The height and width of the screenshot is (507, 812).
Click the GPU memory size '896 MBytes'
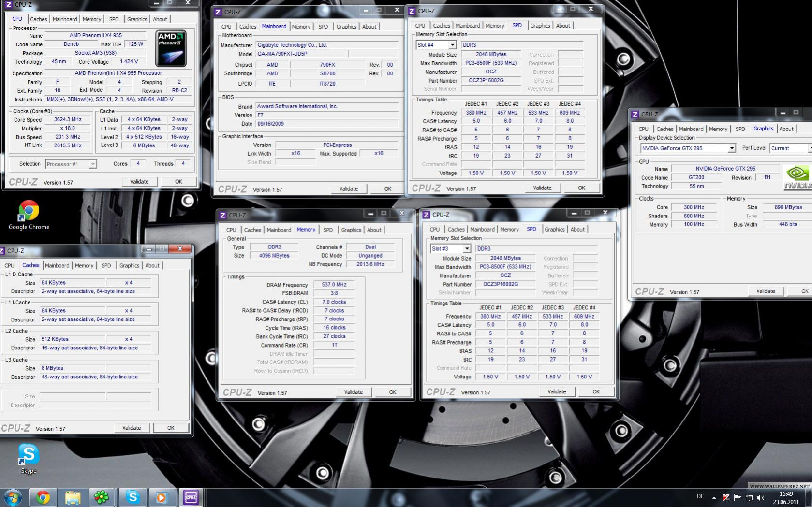point(788,207)
